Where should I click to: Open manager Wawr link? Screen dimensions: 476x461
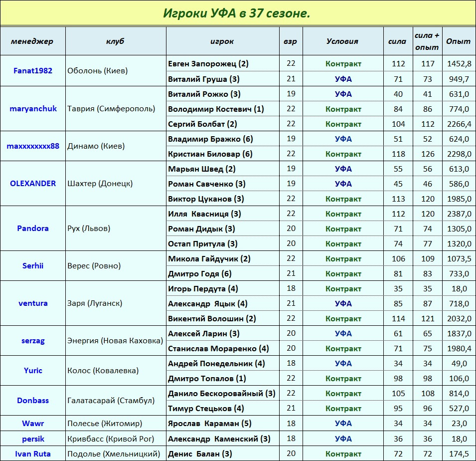point(33,423)
